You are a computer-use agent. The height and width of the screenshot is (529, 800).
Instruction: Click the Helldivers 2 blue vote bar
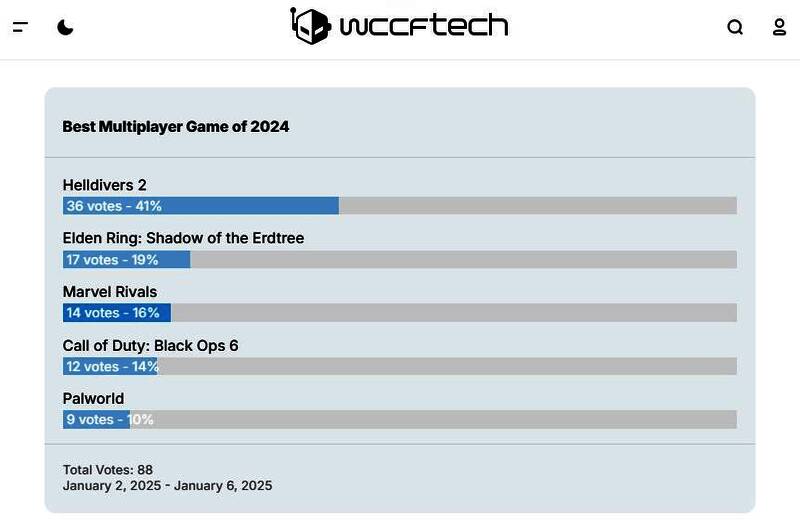pos(200,206)
